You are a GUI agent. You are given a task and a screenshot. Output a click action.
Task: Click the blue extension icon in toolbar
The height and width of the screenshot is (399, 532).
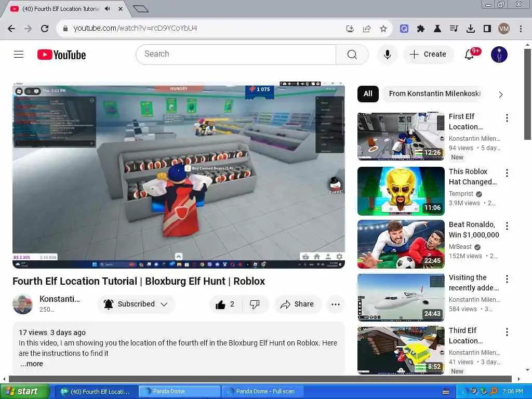tap(404, 29)
